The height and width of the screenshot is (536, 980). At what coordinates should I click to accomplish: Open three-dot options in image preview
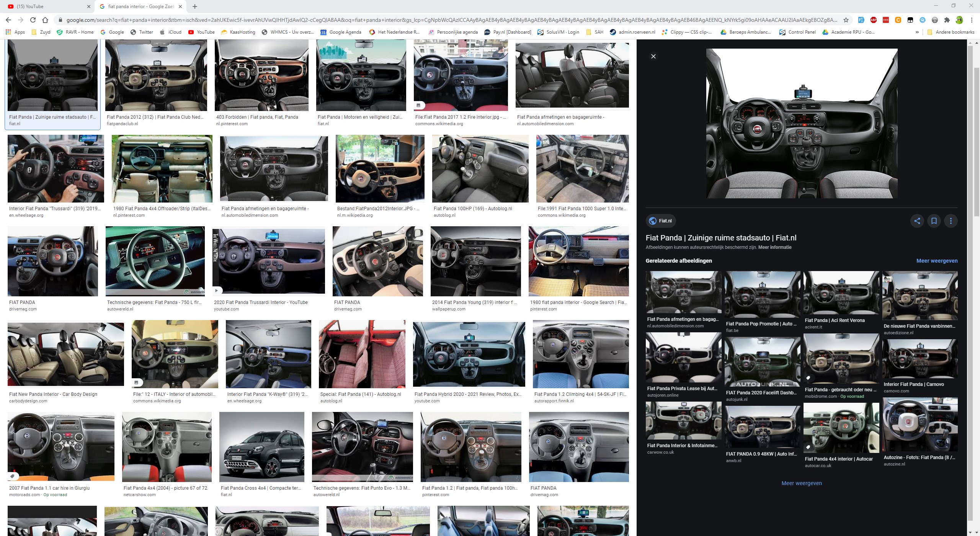(951, 221)
